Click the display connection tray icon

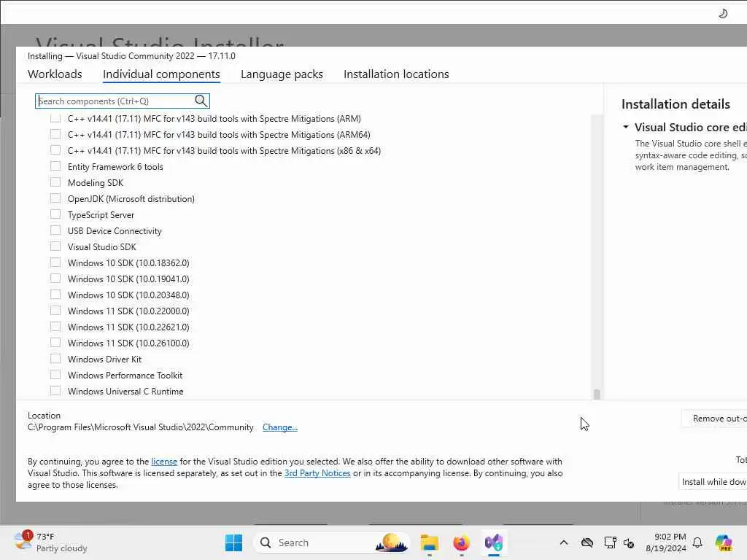[x=610, y=542]
